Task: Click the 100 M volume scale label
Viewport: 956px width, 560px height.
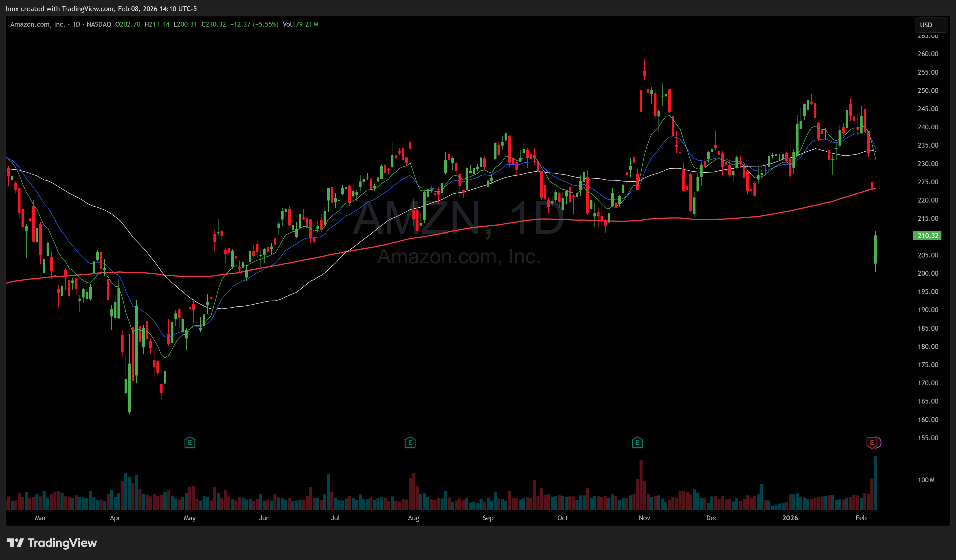Action: [926, 480]
